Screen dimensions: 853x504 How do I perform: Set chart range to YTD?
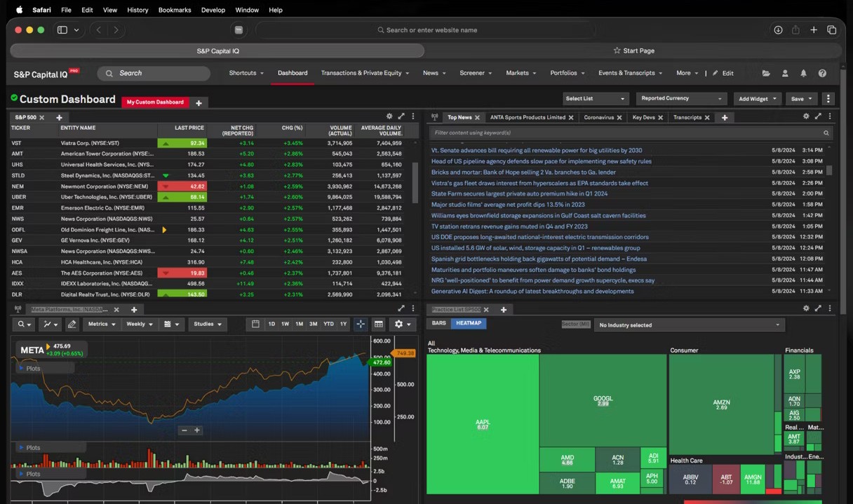click(x=328, y=324)
